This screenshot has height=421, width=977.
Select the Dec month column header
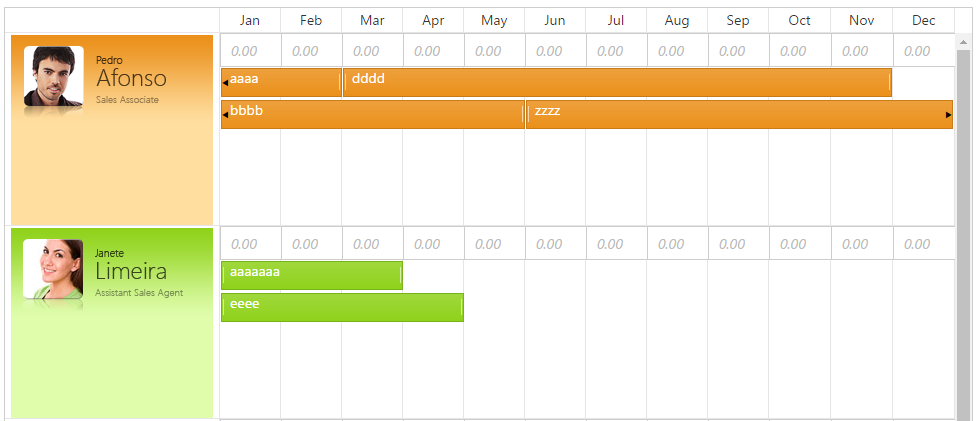click(923, 20)
